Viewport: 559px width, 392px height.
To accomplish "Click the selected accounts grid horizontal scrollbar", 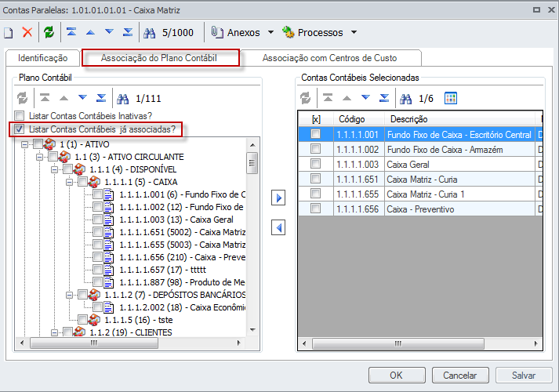I will click(x=398, y=344).
